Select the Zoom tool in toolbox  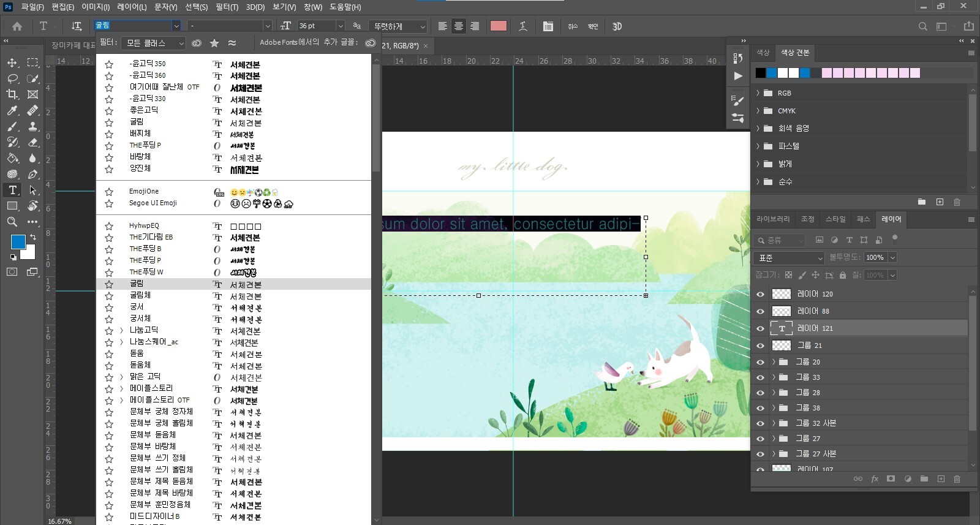tap(12, 222)
